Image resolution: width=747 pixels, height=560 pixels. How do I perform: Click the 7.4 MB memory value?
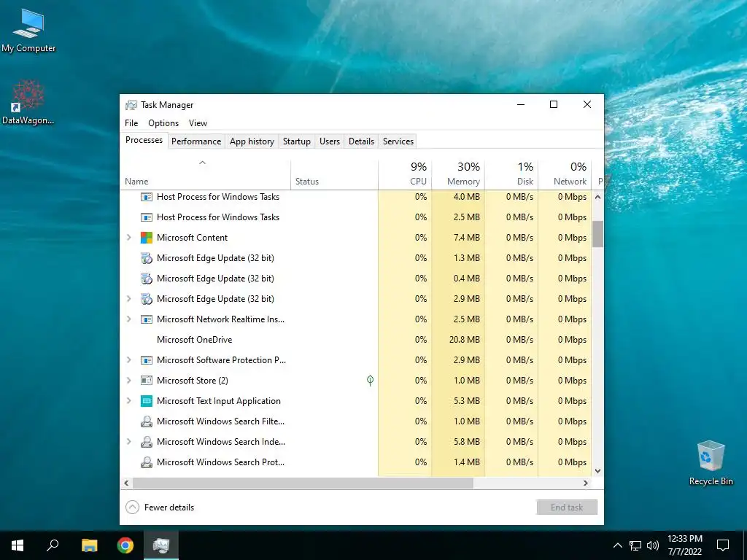click(466, 238)
